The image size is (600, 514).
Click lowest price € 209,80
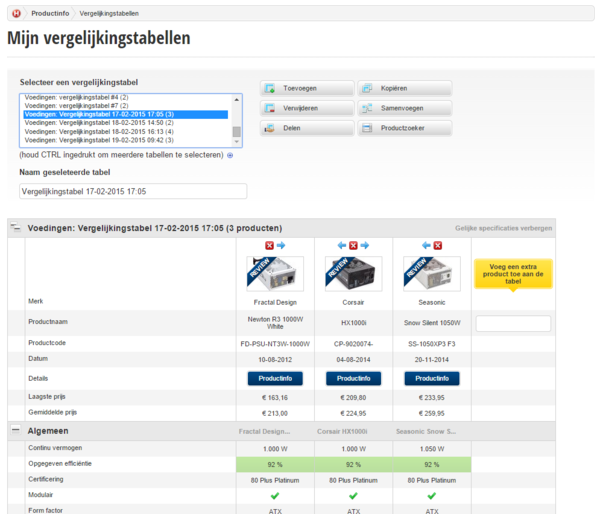pos(353,398)
